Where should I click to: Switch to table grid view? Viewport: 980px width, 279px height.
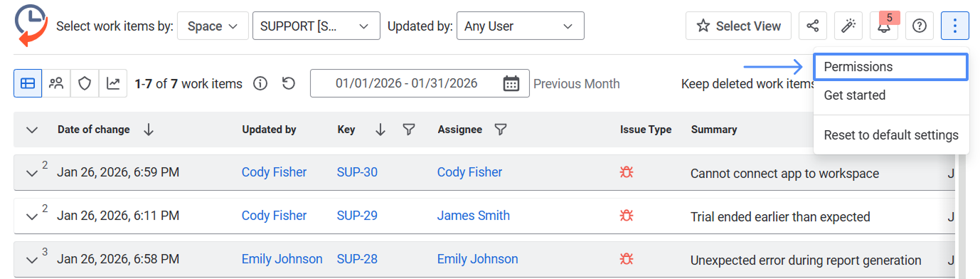[28, 83]
